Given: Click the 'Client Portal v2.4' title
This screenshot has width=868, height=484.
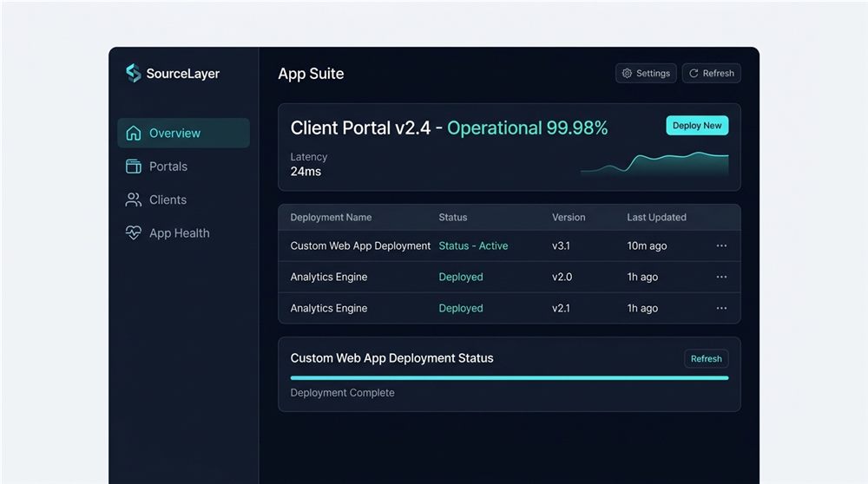Looking at the screenshot, I should point(360,128).
